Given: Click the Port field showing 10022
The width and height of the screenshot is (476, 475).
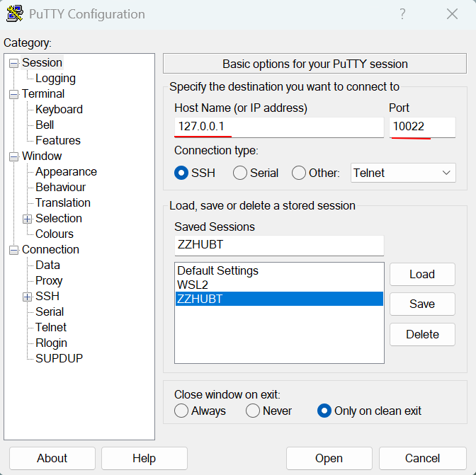Looking at the screenshot, I should coord(422,127).
